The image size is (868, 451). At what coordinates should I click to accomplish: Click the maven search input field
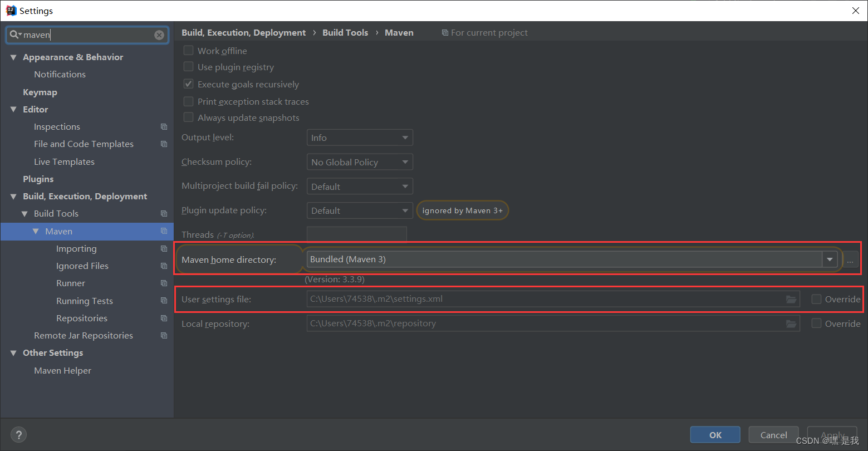(87, 35)
